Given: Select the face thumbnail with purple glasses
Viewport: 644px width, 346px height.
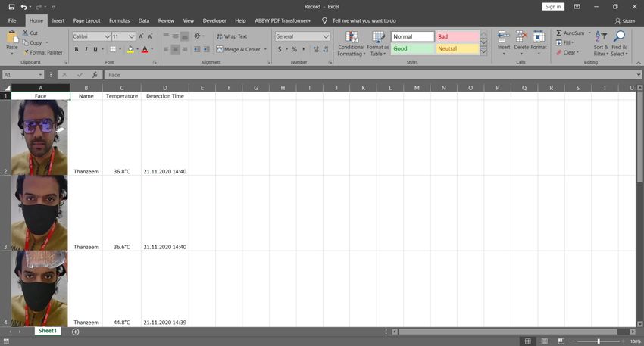Looking at the screenshot, I should [x=39, y=138].
